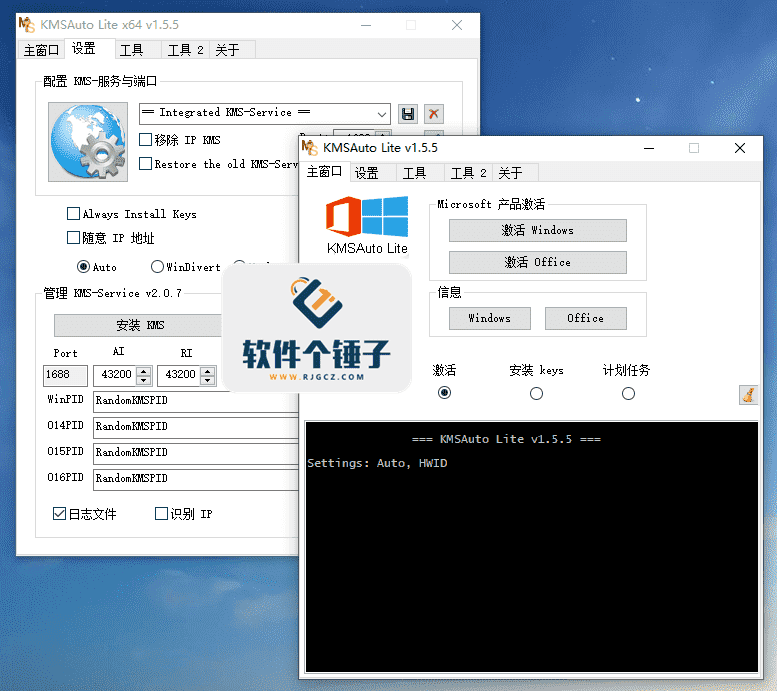Minimize the KMSAuto Lite x64 window
The width and height of the screenshot is (777, 691).
(366, 25)
